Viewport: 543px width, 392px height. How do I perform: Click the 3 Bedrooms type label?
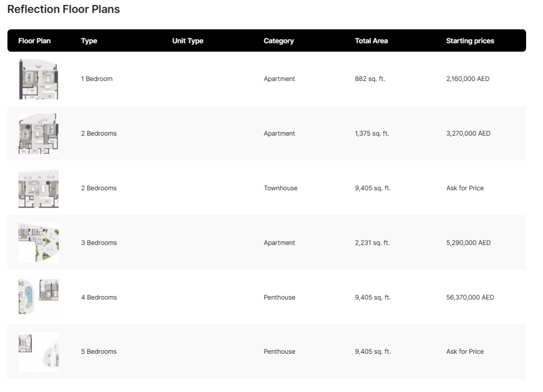pos(99,243)
